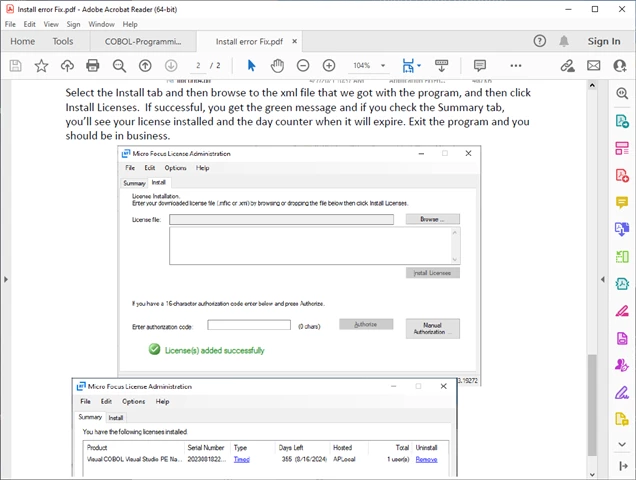This screenshot has height=480, width=636.
Task: Select the Install error Fix.pdf tab
Action: click(x=249, y=41)
